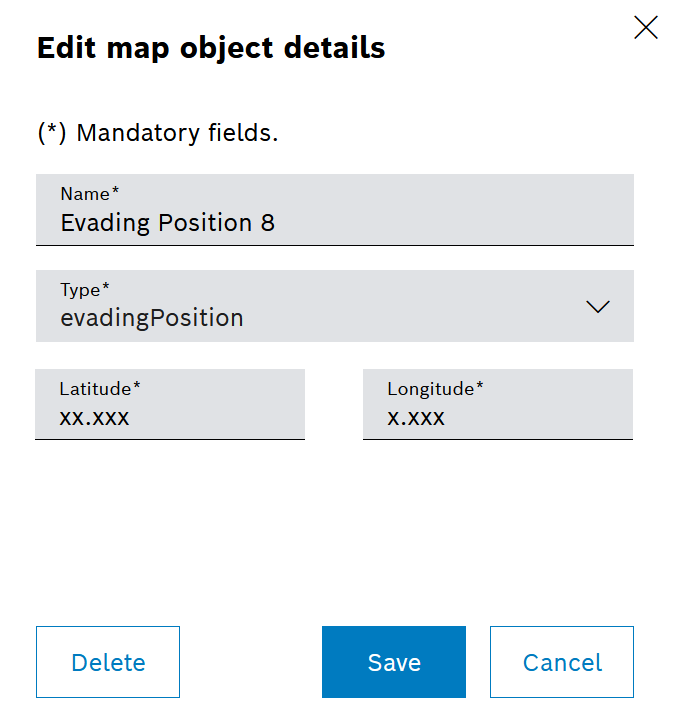This screenshot has height=713, width=681.
Task: Click the Name* label text
Action: [90, 193]
